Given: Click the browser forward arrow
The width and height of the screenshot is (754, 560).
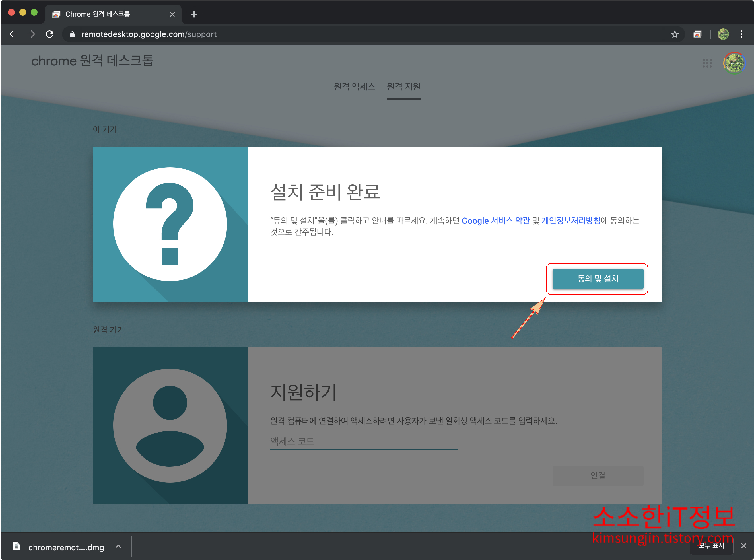Looking at the screenshot, I should pyautogui.click(x=31, y=34).
